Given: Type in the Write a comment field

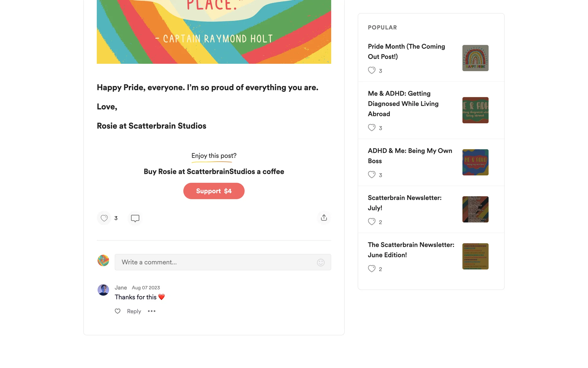Looking at the screenshot, I should coord(214,262).
